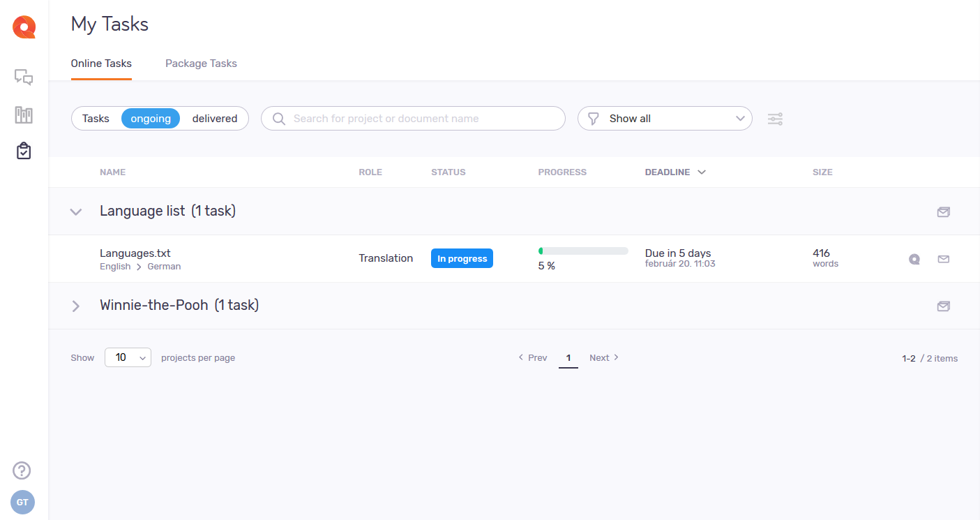Select the Online Tasks tab
This screenshot has width=980, height=520.
(x=101, y=64)
